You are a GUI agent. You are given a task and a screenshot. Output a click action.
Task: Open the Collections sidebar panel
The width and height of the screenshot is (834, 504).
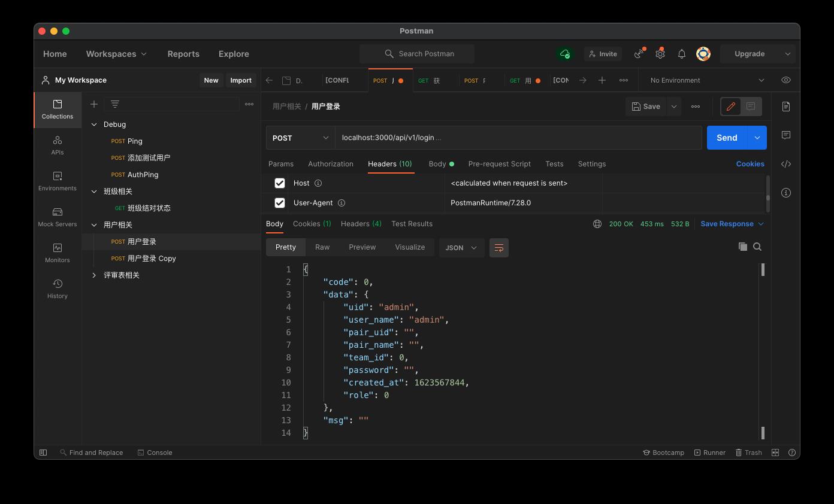(x=58, y=110)
